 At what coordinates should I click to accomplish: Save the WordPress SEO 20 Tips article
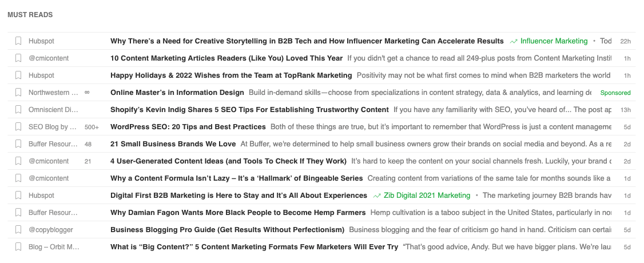(18, 127)
